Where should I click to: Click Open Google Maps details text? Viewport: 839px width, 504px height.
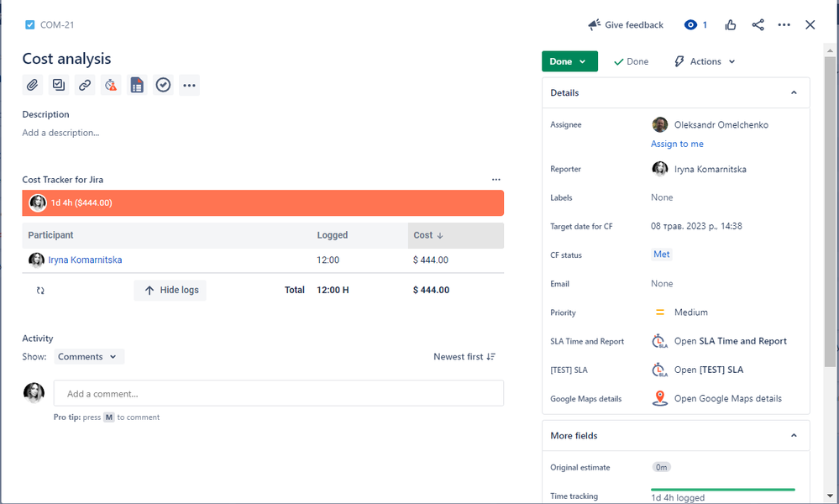(x=727, y=399)
